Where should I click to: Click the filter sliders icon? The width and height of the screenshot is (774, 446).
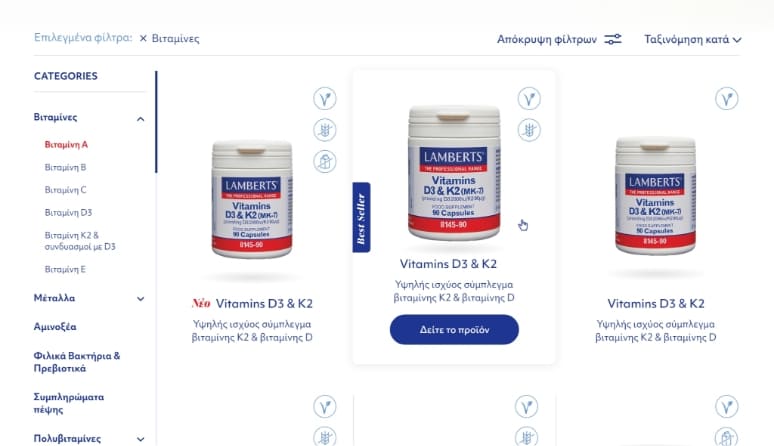613,39
